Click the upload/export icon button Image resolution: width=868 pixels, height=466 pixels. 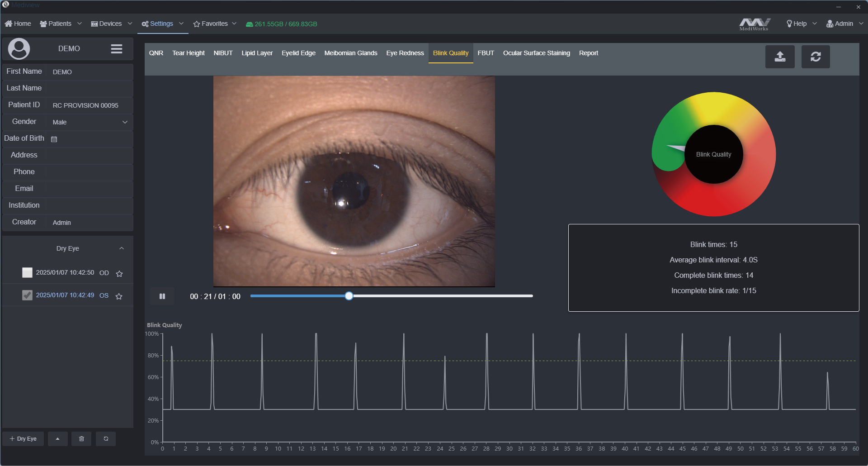click(x=780, y=57)
